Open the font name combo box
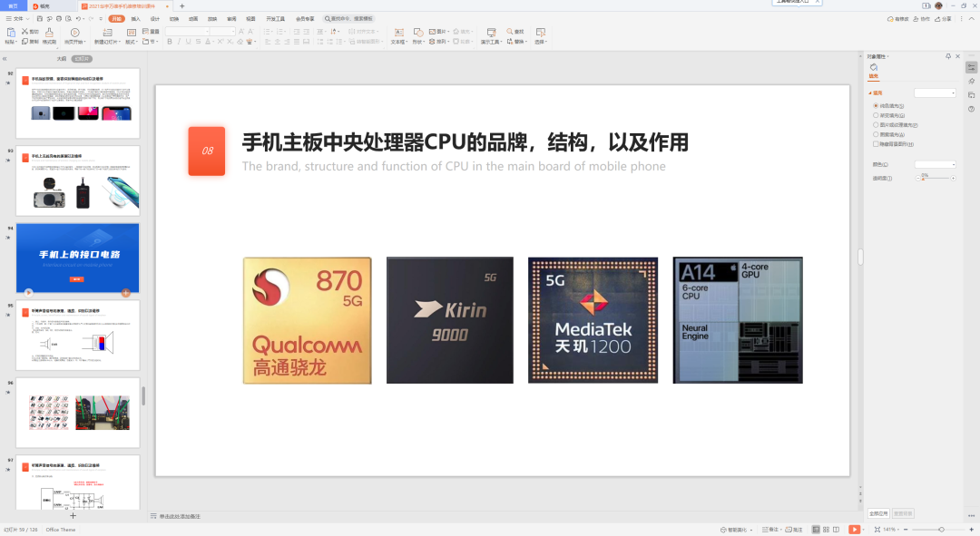Image resolution: width=980 pixels, height=536 pixels. tap(188, 31)
